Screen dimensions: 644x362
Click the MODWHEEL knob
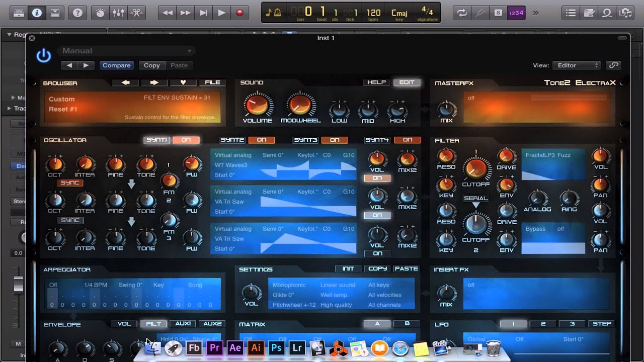pos(301,105)
